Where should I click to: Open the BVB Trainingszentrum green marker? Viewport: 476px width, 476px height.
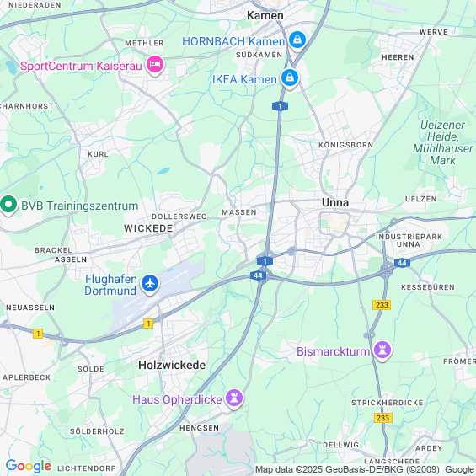(8, 205)
